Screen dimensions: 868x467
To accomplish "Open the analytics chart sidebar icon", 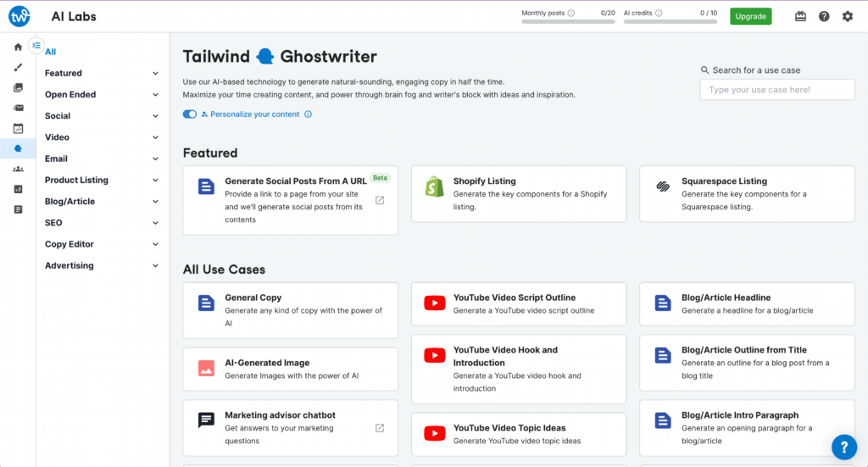I will coord(19,189).
